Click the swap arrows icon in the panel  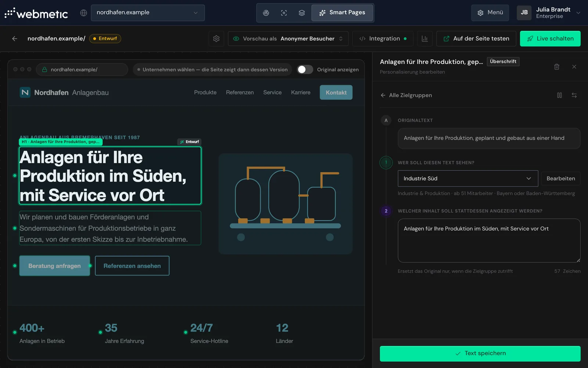tap(574, 95)
